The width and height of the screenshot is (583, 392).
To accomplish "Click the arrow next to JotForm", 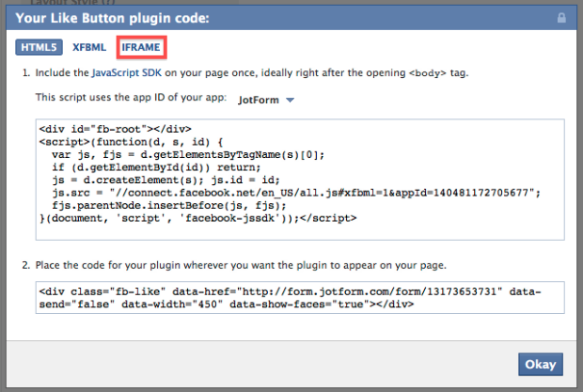I will 290,99.
